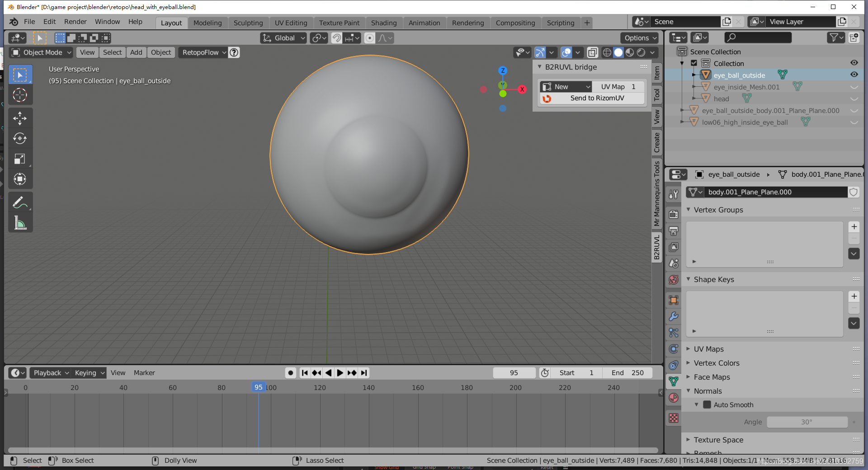Switch to rendered viewport shading
Screen dimensions: 868x470
click(x=641, y=52)
